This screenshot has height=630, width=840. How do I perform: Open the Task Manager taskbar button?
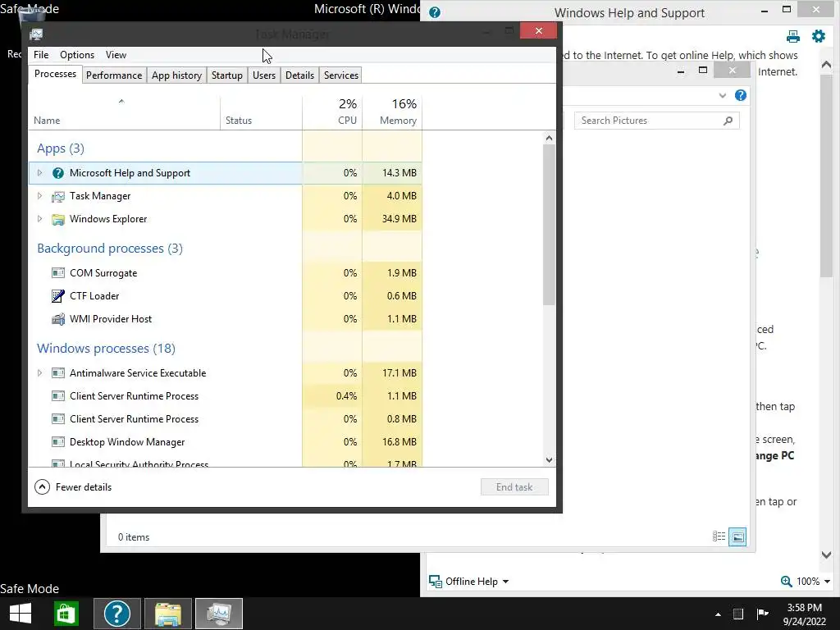click(x=219, y=614)
